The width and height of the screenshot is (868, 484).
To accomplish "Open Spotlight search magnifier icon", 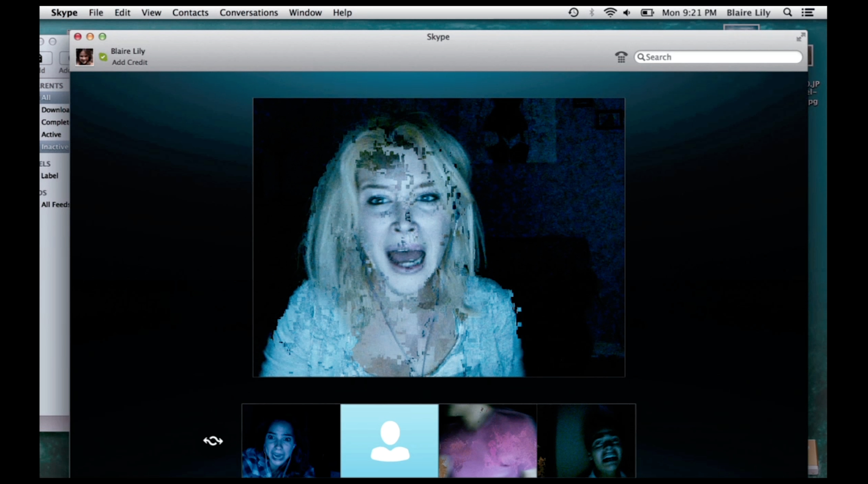I will pos(788,13).
